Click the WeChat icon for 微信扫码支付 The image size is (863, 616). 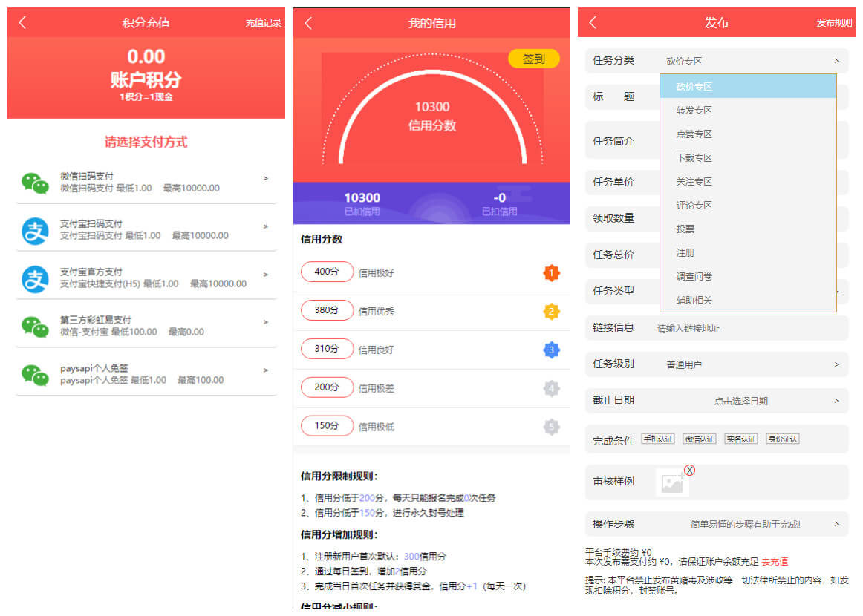[x=35, y=183]
